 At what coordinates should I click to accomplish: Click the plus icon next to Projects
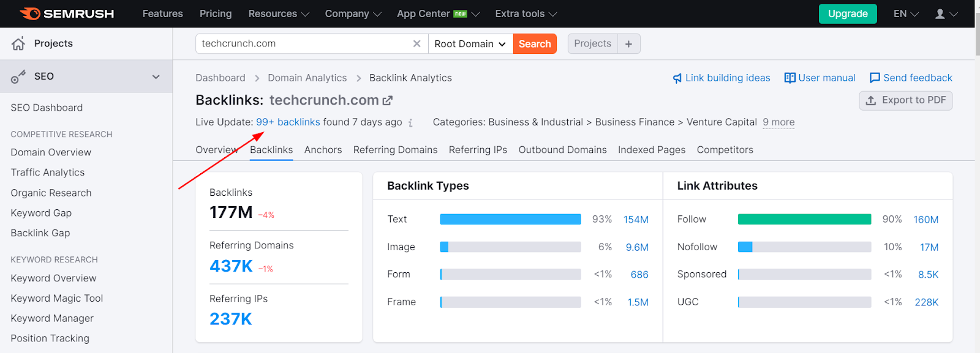[628, 43]
